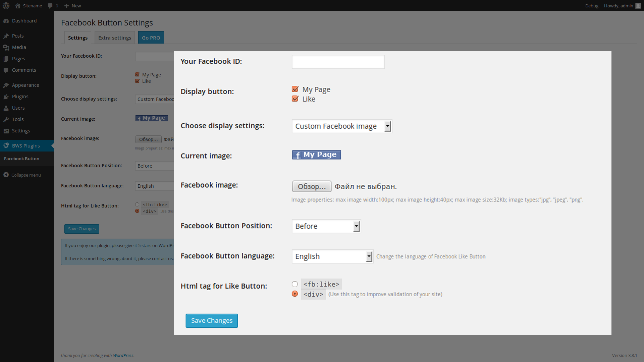Toggle the small Like checkbox in the background form
Screen dimensions: 644x362
137,81
